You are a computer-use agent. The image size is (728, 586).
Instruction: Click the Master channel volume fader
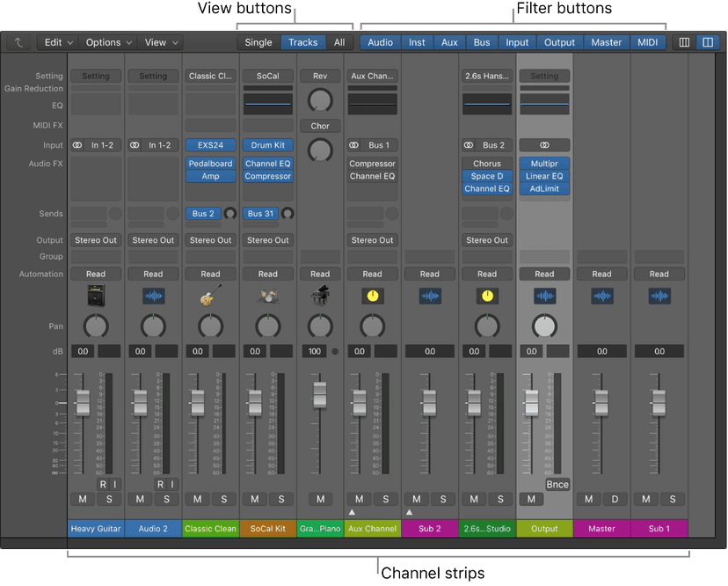(601, 402)
